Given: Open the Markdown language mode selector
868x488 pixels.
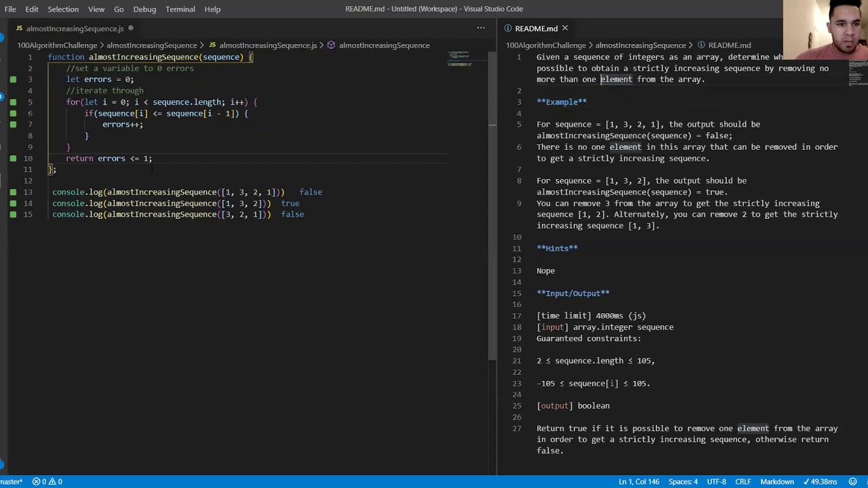Looking at the screenshot, I should [x=776, y=482].
